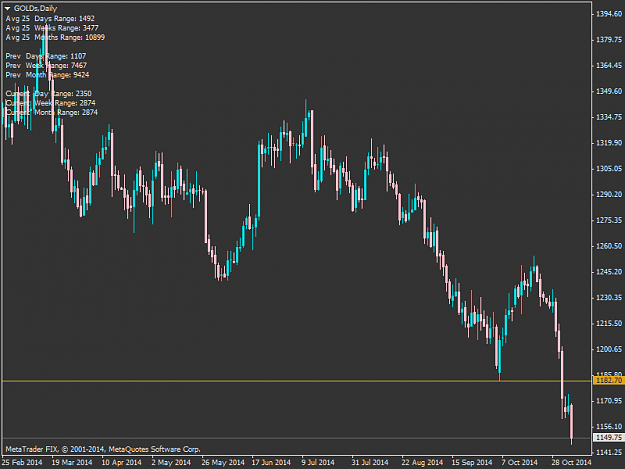Click the 1379.75 price scale value
Image resolution: width=625 pixels, height=469 pixels.
pos(609,40)
